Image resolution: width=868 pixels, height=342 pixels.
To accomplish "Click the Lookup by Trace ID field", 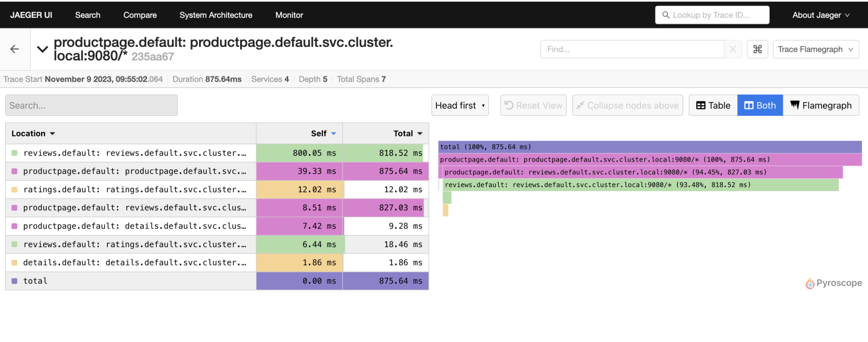I will [712, 15].
